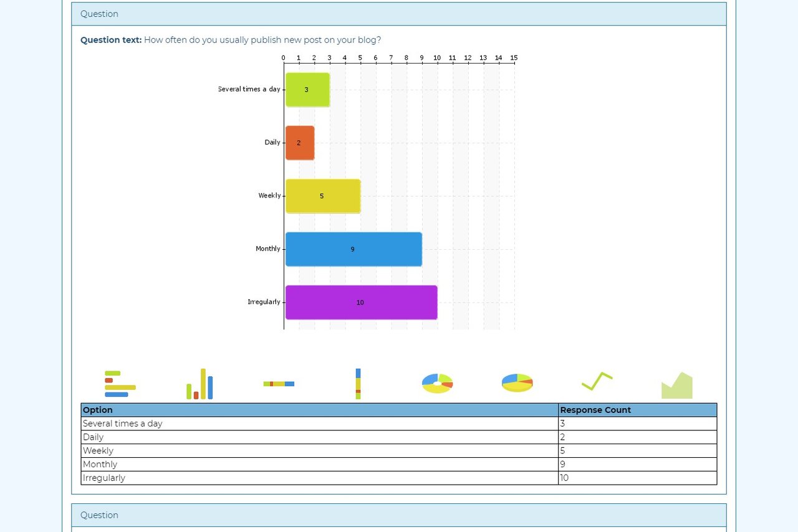
Task: Pick the area chart icon
Action: point(677,386)
